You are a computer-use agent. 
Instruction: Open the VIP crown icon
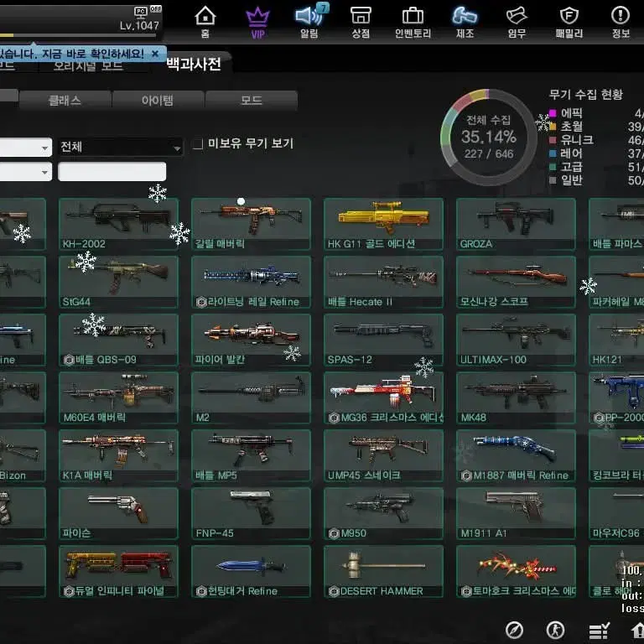(257, 23)
